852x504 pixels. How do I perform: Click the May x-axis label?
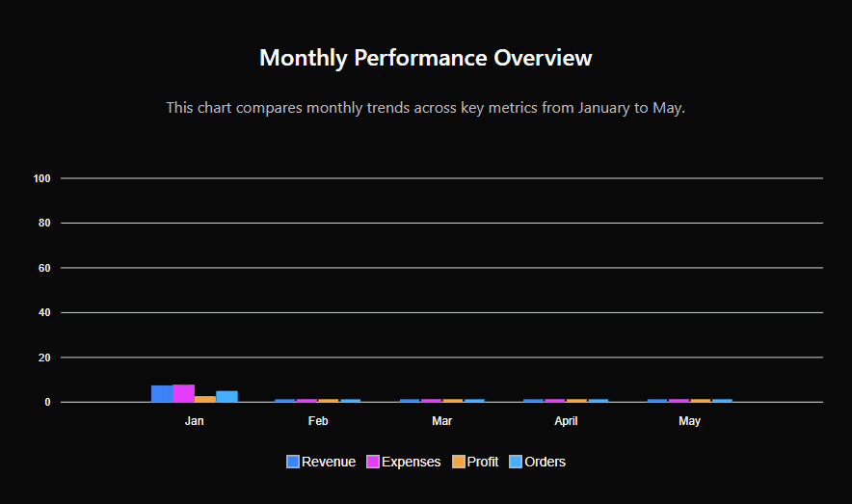(689, 421)
